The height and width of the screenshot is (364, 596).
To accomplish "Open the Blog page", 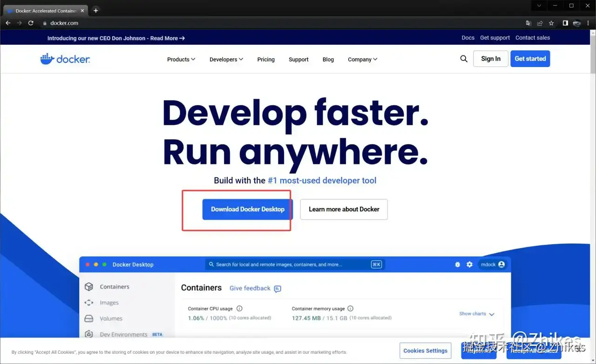I will click(328, 60).
